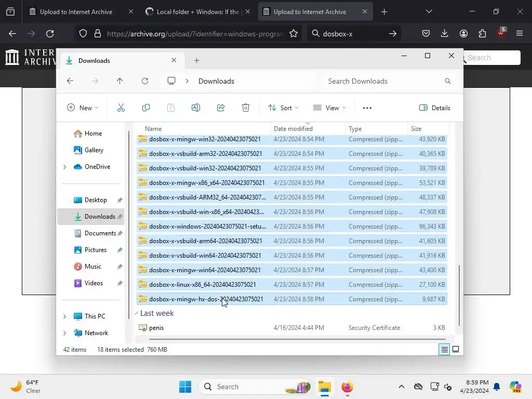The width and height of the screenshot is (532, 399).
Task: Switch to first Upload to Internet Archive tab
Action: [76, 11]
